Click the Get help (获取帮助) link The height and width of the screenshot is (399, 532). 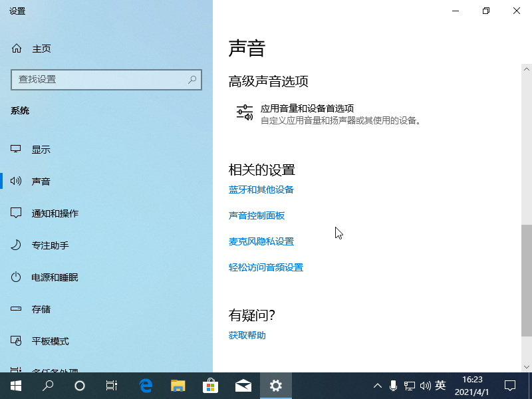247,335
